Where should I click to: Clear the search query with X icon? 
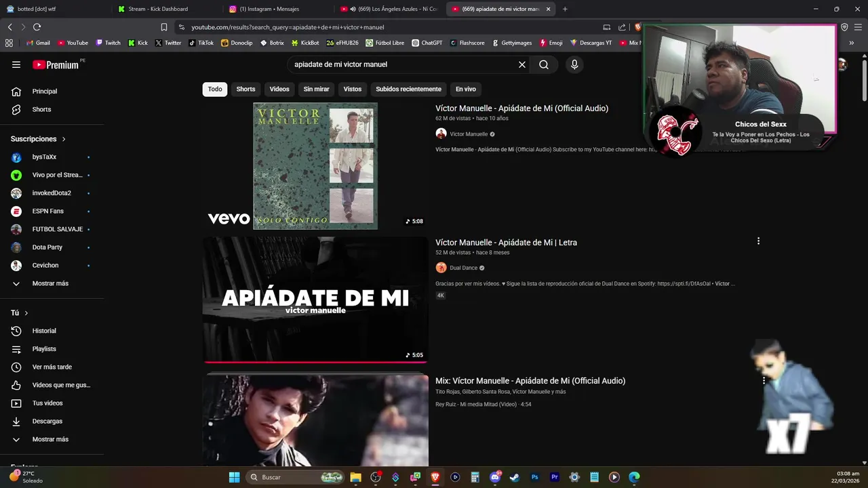point(522,64)
